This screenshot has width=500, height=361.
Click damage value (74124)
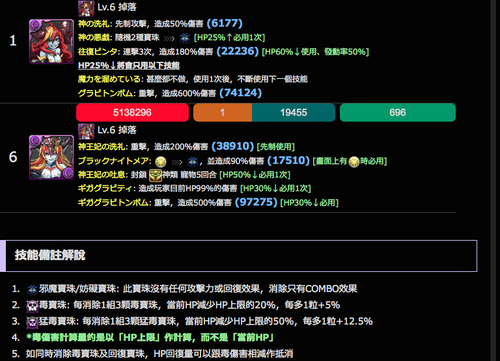(x=240, y=92)
